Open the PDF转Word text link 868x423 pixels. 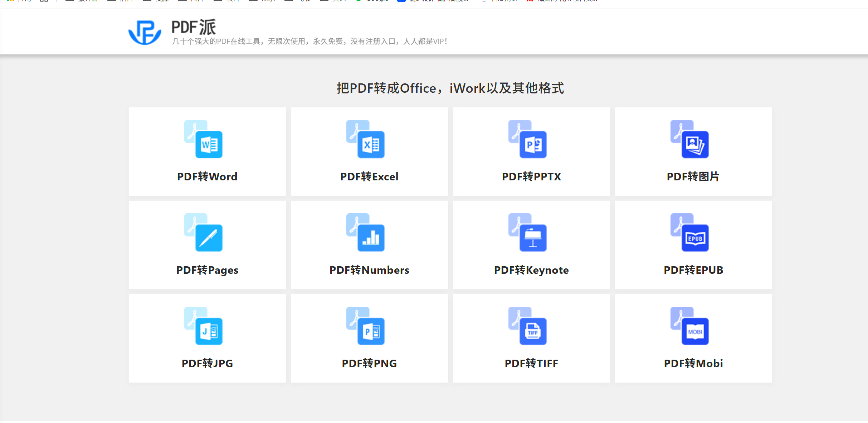(207, 177)
